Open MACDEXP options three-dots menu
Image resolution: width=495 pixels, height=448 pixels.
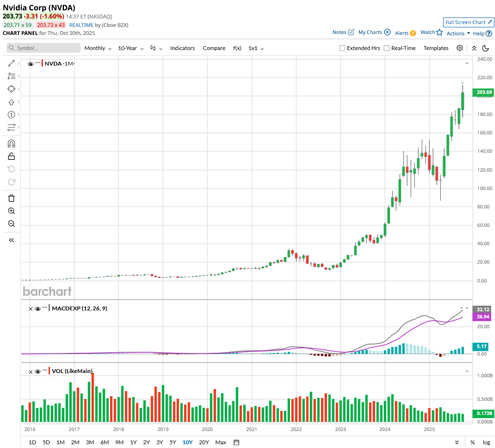coord(44,307)
